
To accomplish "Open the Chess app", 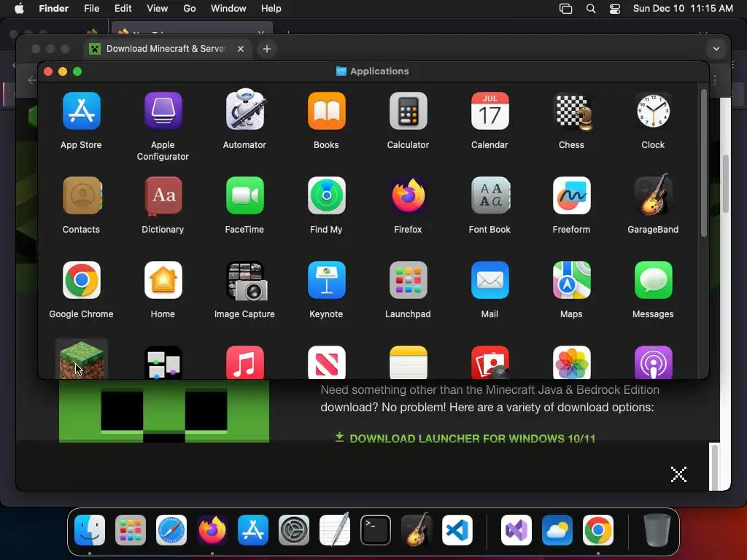I will click(572, 112).
